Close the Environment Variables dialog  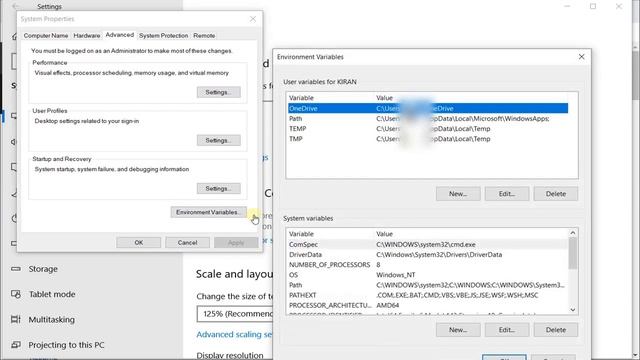tap(582, 57)
